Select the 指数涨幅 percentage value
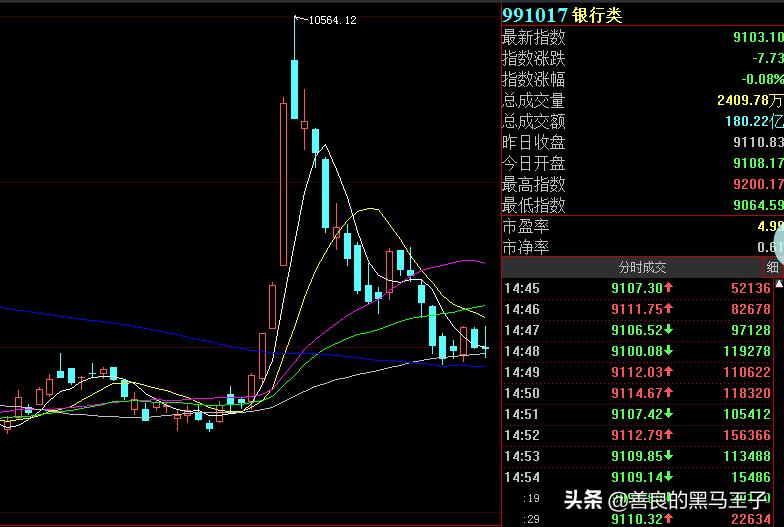Viewport: 784px width, 527px height. pyautogui.click(x=762, y=79)
